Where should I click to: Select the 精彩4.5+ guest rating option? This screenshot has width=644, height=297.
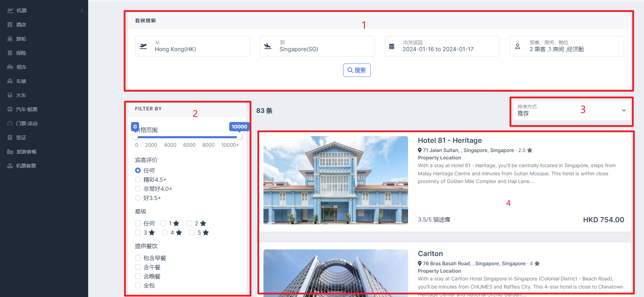138,180
